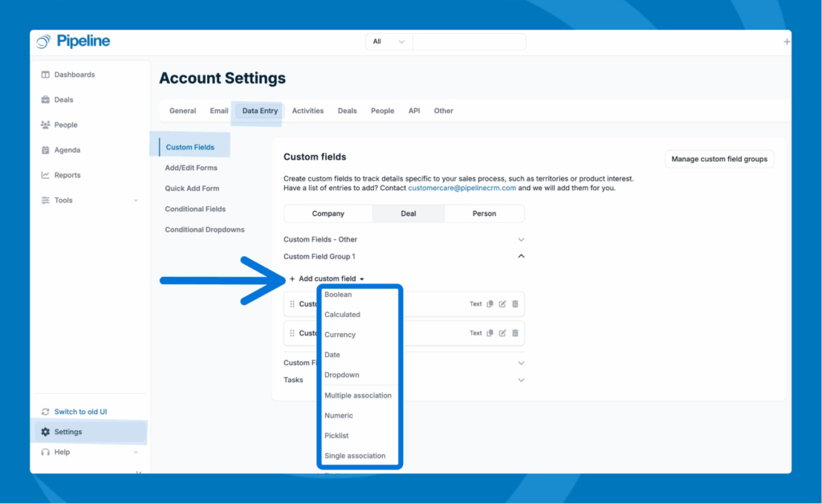Image resolution: width=822 pixels, height=504 pixels.
Task: Select Currency from the field type menu
Action: (340, 335)
